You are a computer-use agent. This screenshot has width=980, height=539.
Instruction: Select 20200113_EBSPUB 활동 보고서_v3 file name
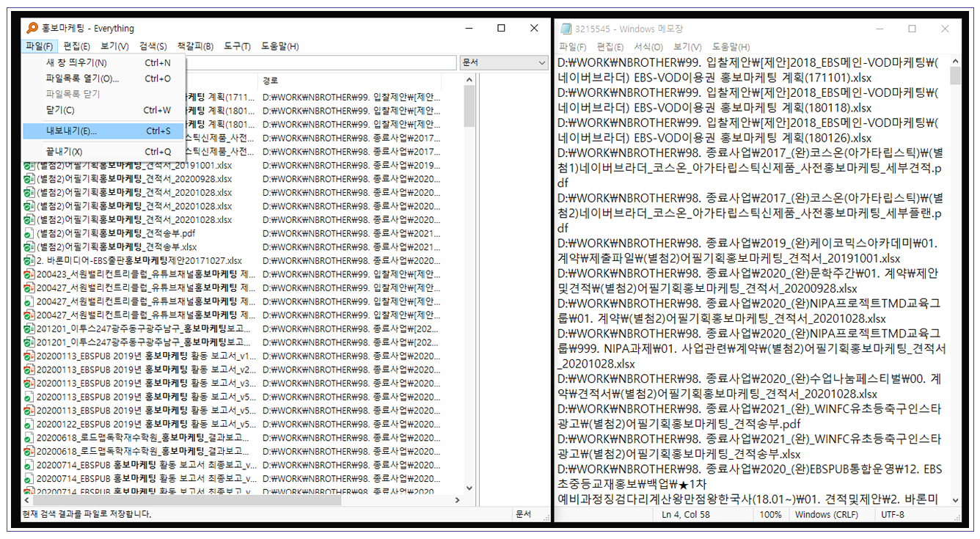(146, 383)
